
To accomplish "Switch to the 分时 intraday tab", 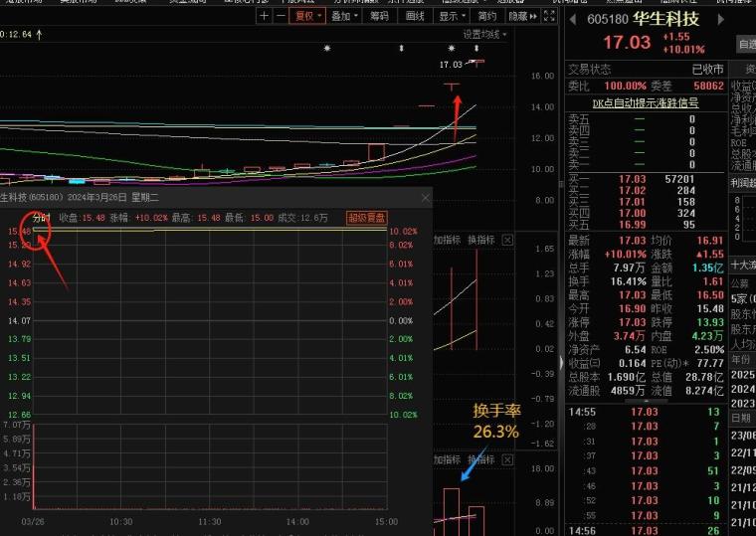I will (41, 218).
